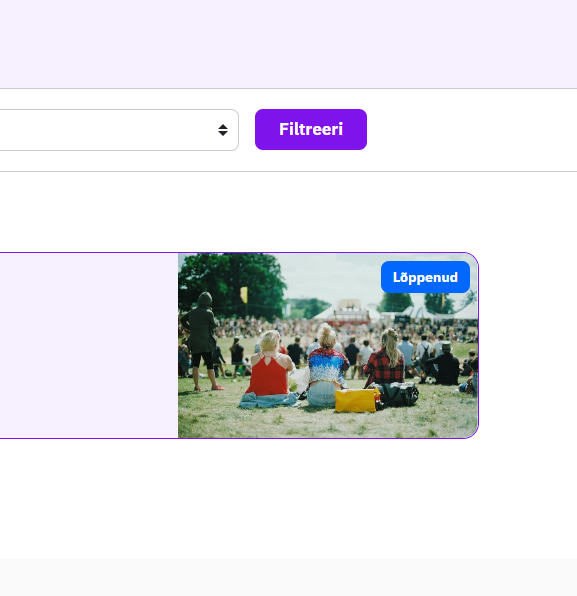Click the lavender text panel of the event card
Viewport: 577px width, 596px height.
[x=89, y=346]
